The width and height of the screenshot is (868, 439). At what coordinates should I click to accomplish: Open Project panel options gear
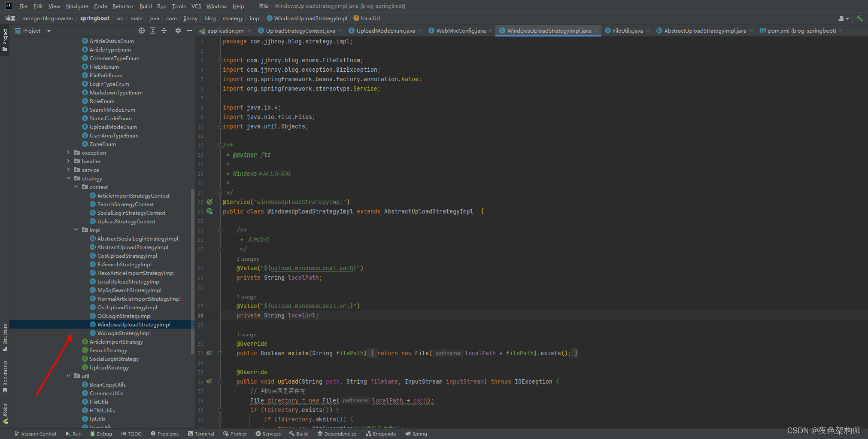(178, 30)
